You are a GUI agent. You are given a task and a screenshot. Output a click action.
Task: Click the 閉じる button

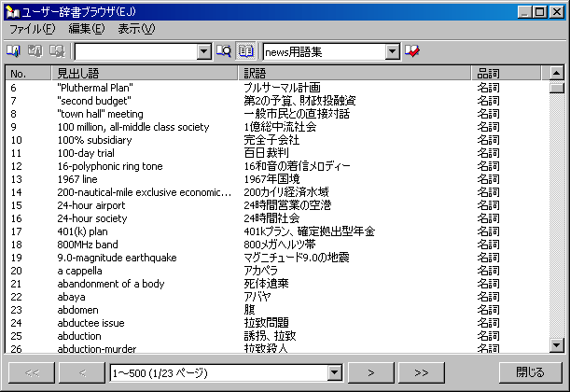(531, 372)
